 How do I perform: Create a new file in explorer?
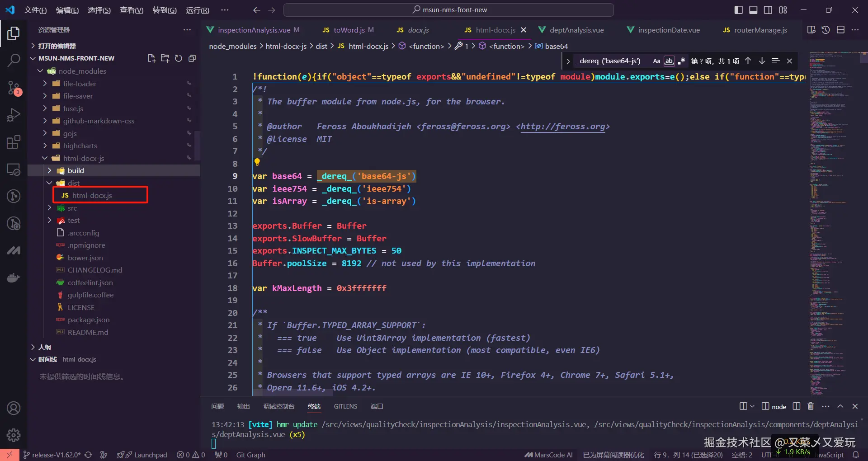tap(151, 58)
